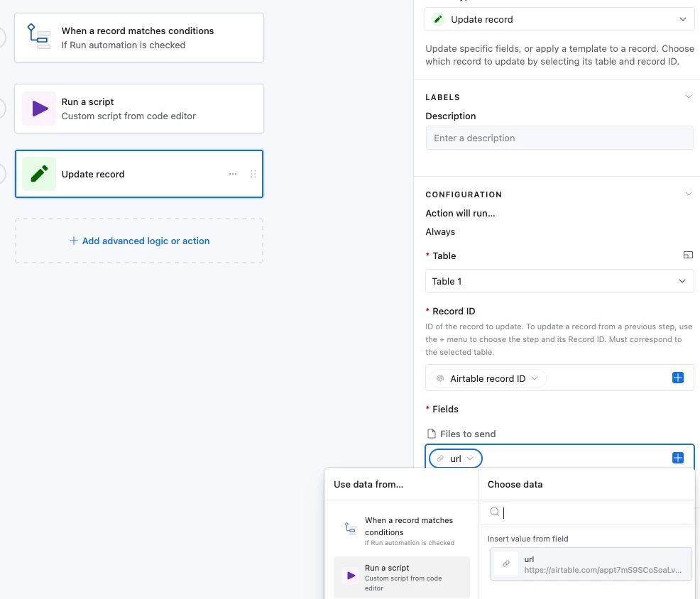Click the Enter a description field
This screenshot has height=599, width=700.
tap(559, 138)
